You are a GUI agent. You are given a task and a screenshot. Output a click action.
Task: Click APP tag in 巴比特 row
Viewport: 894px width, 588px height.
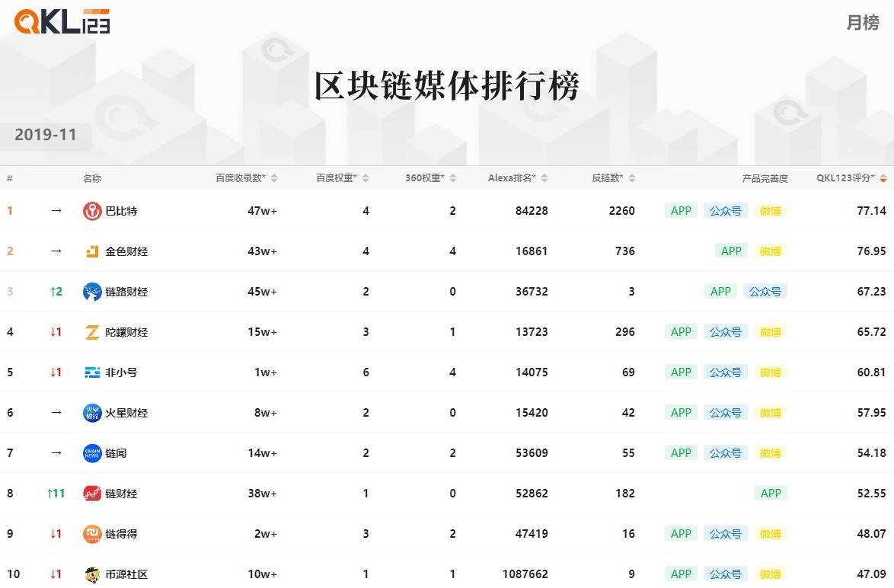(681, 210)
